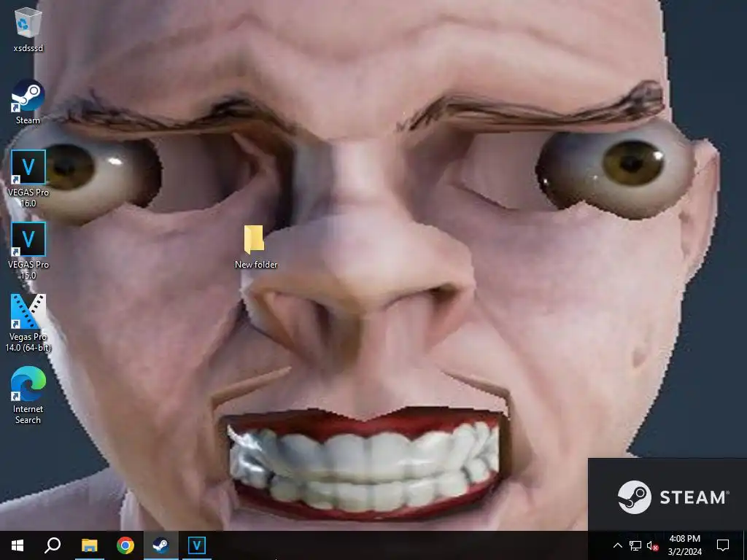
Task: Select the Steam desktop shortcut
Action: pos(28,102)
